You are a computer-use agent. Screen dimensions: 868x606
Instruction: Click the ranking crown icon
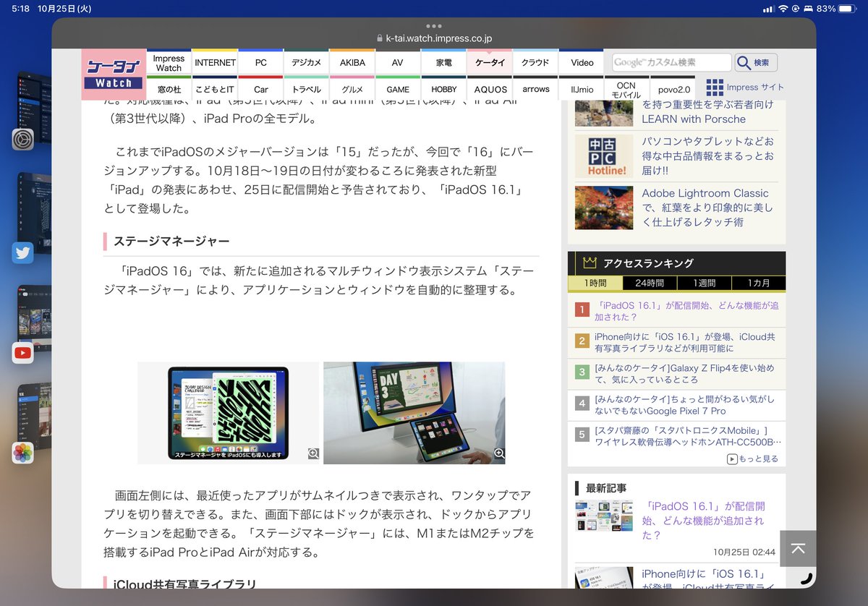590,263
